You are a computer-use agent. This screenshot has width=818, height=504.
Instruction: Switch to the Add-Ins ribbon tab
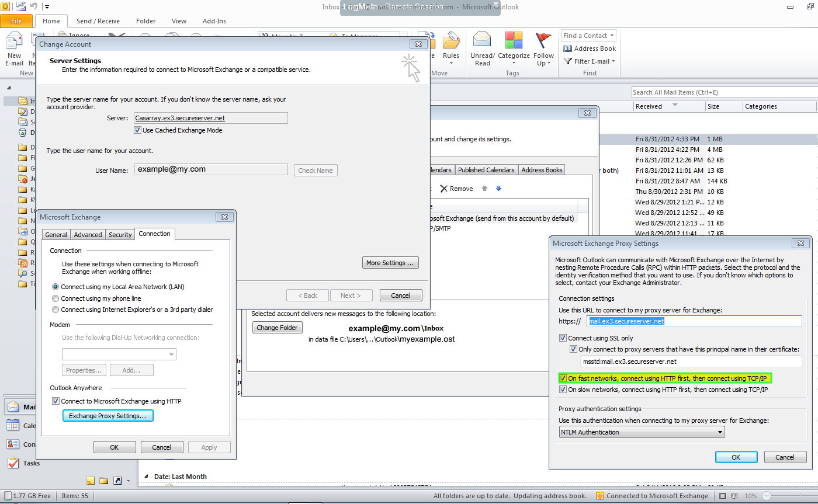pyautogui.click(x=214, y=21)
